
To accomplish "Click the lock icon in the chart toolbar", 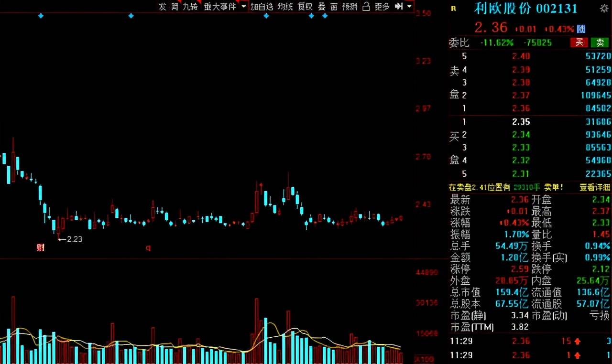I will 366,6.
